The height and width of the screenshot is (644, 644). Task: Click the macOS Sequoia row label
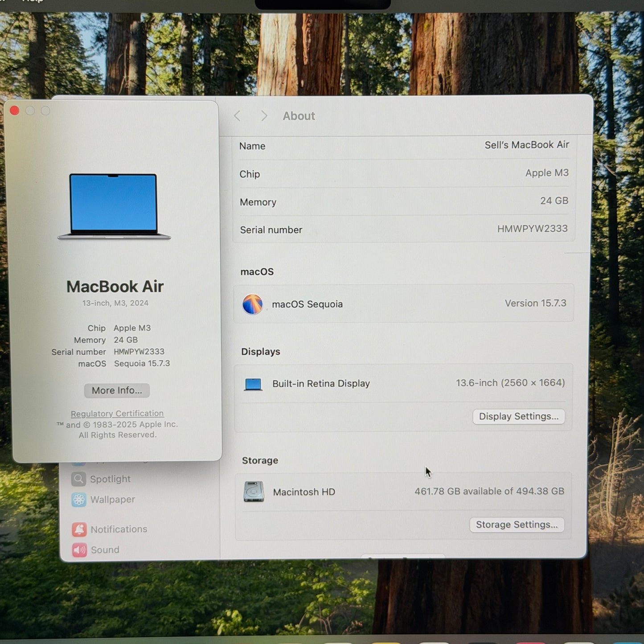pos(308,304)
